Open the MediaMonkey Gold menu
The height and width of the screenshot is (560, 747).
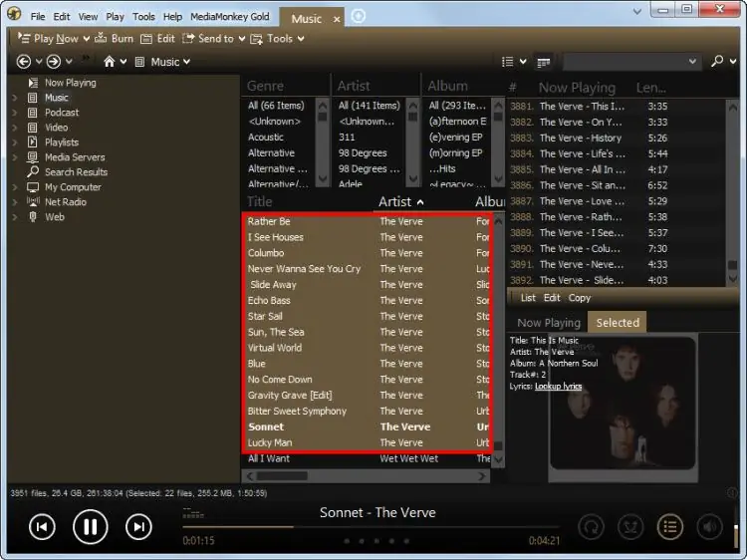(x=230, y=16)
